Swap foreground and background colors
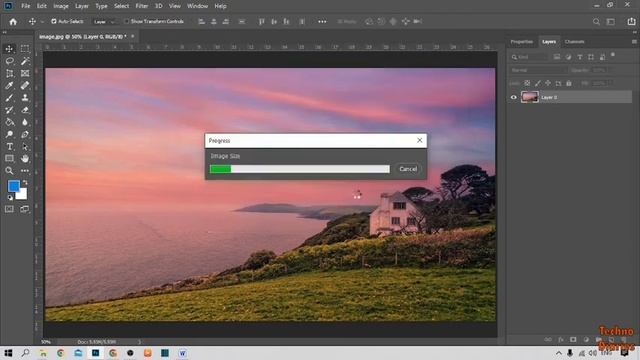The height and width of the screenshot is (360, 640). click(25, 182)
